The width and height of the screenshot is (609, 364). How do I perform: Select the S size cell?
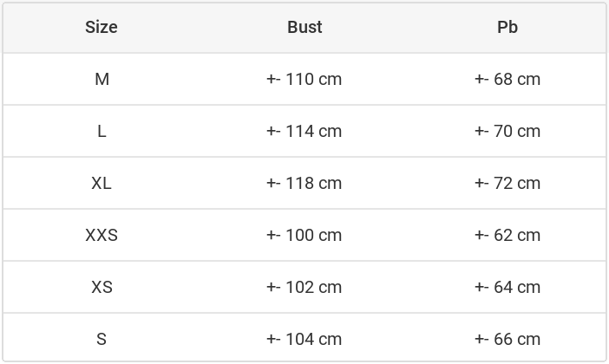click(101, 339)
